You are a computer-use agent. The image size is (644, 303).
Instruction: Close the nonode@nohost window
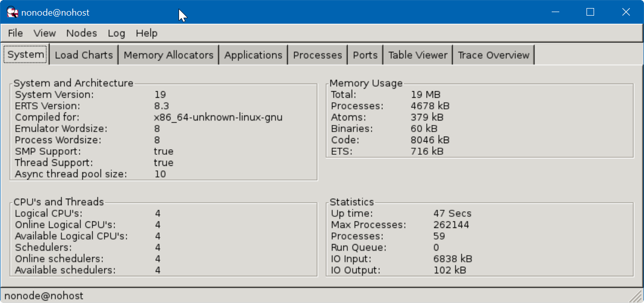tap(625, 12)
